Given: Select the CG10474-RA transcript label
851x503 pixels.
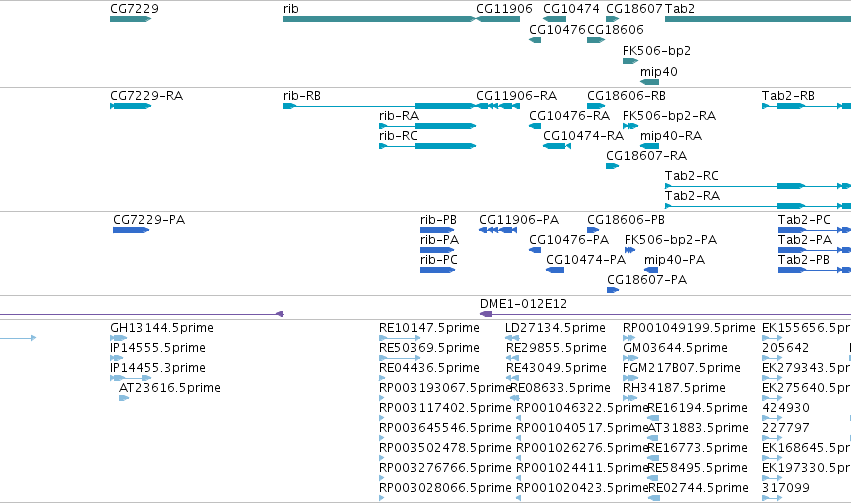Looking at the screenshot, I should pos(583,136).
